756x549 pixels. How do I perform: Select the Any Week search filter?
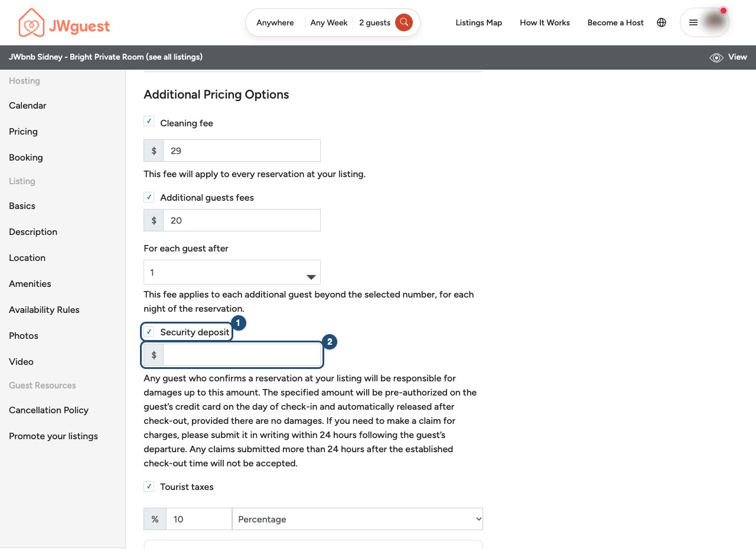pyautogui.click(x=329, y=22)
